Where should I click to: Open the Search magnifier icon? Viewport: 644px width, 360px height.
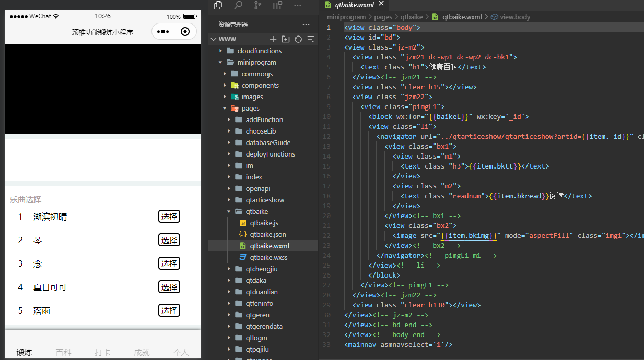point(238,5)
